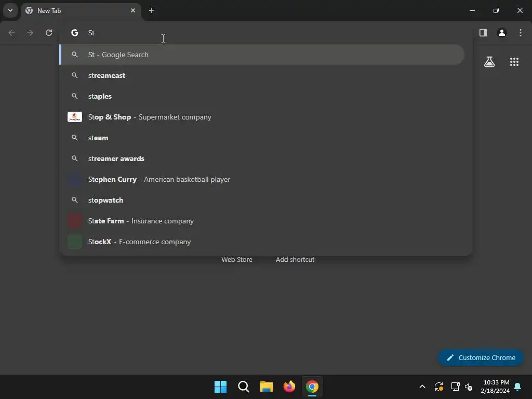
Task: Close the New Tab tab
Action: pos(133,10)
